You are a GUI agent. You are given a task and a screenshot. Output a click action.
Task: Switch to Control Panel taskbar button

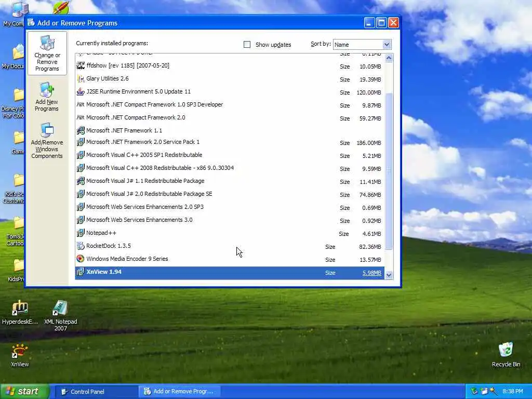96,392
